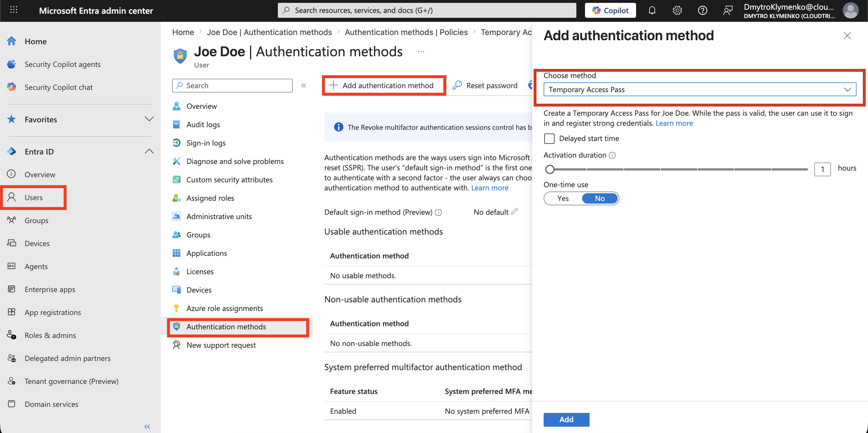Open the Choose method dropdown
The image size is (868, 433).
point(700,89)
